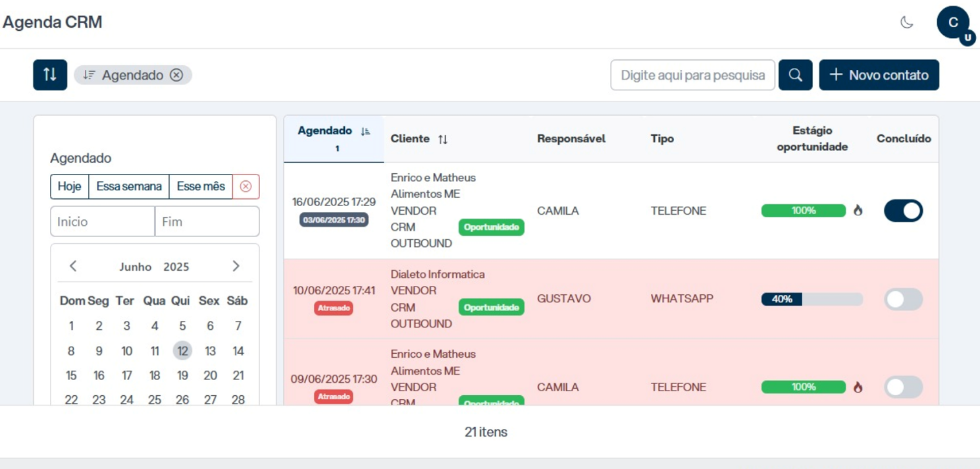Create a new contact with Novo contato

[x=879, y=75]
